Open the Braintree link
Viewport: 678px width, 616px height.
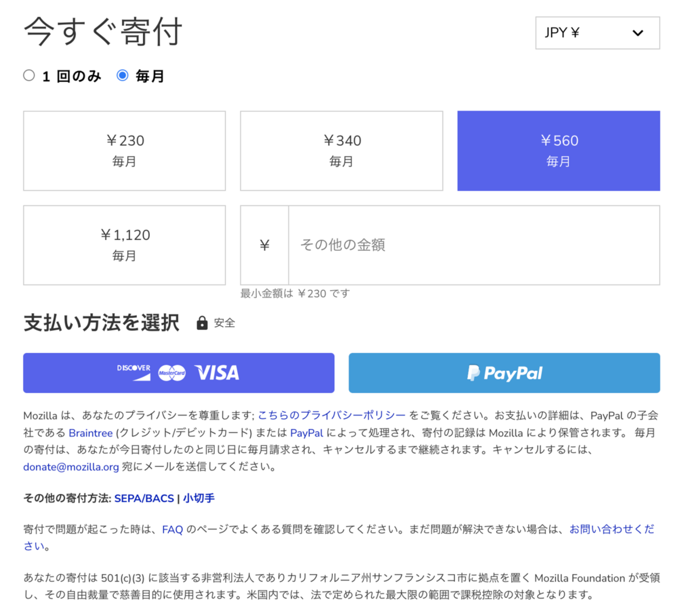point(91,433)
